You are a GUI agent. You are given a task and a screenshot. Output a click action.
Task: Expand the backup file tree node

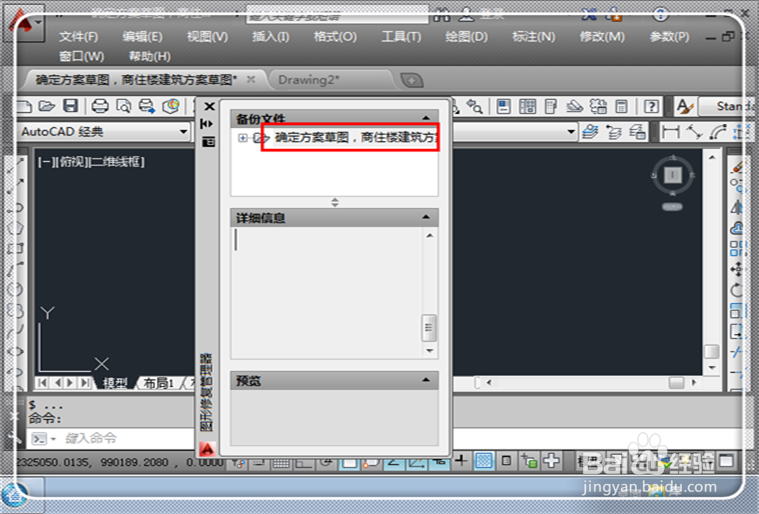[x=243, y=138]
